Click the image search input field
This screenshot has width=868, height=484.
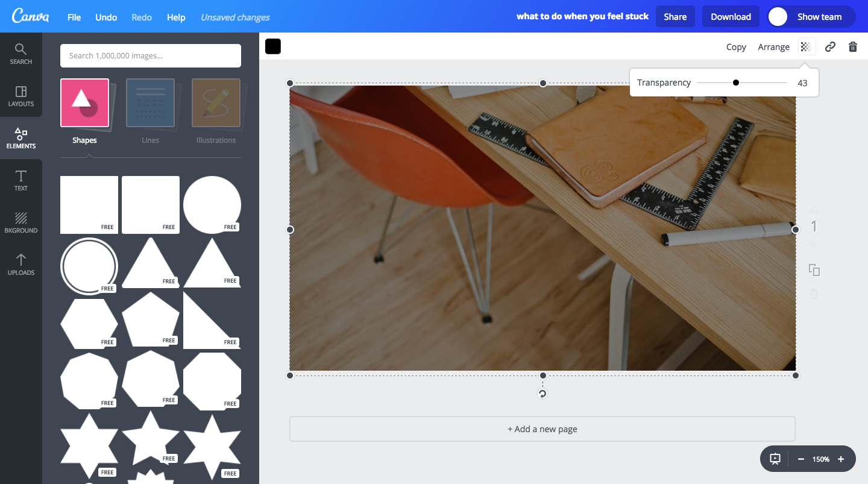point(151,55)
